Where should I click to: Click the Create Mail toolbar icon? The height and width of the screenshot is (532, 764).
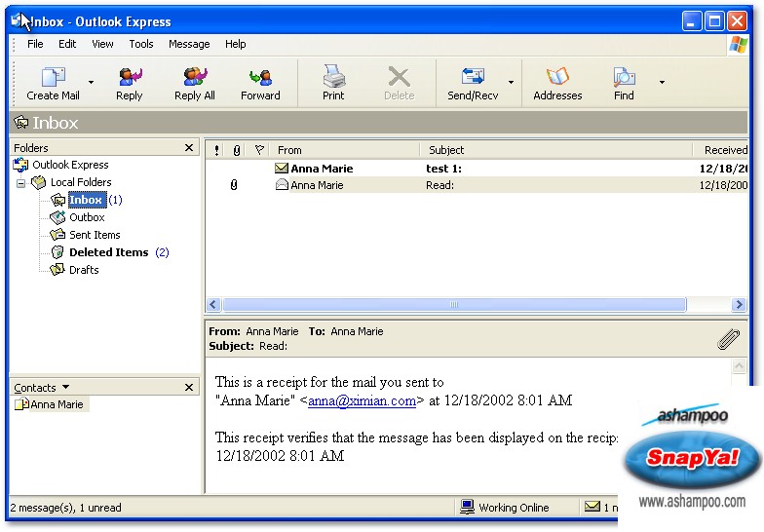point(53,76)
